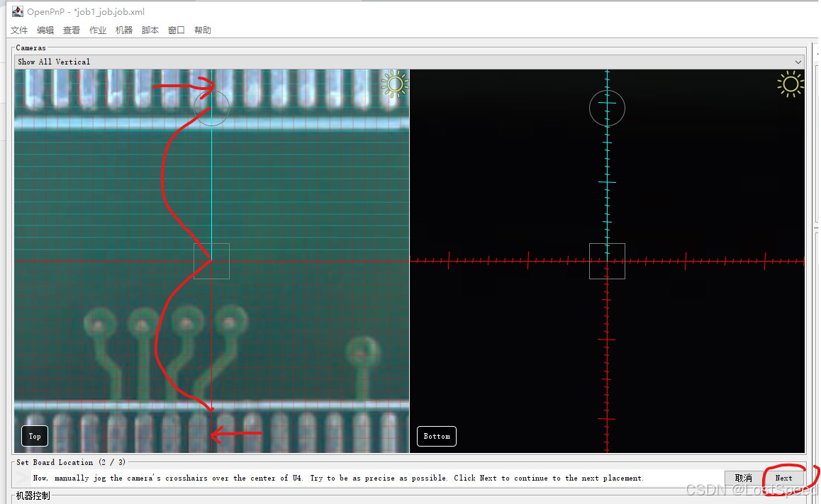This screenshot has width=821, height=504.
Task: Select the Bottom camera label
Action: (x=437, y=436)
